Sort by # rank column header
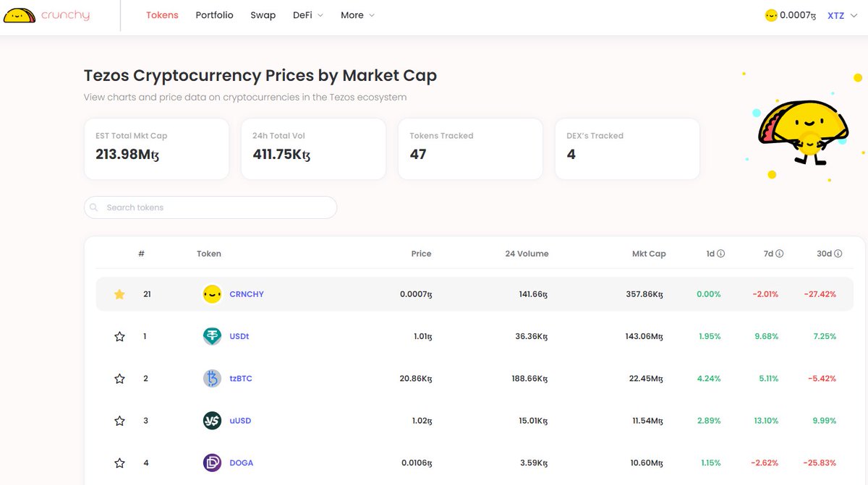Screen dimensions: 868x485 click(x=142, y=254)
